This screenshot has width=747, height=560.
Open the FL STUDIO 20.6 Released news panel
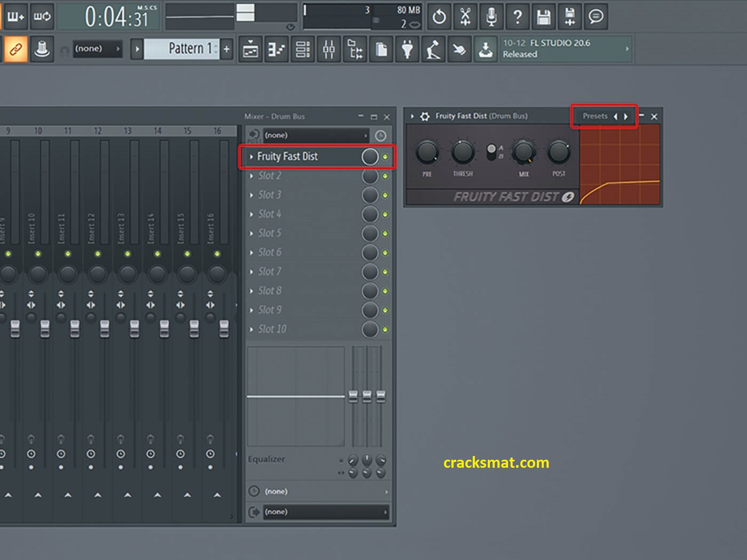[566, 49]
